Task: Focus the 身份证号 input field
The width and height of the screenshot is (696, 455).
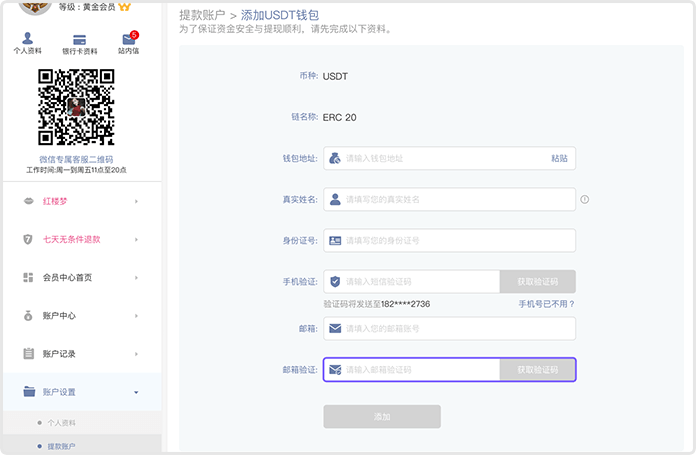Action: point(449,241)
